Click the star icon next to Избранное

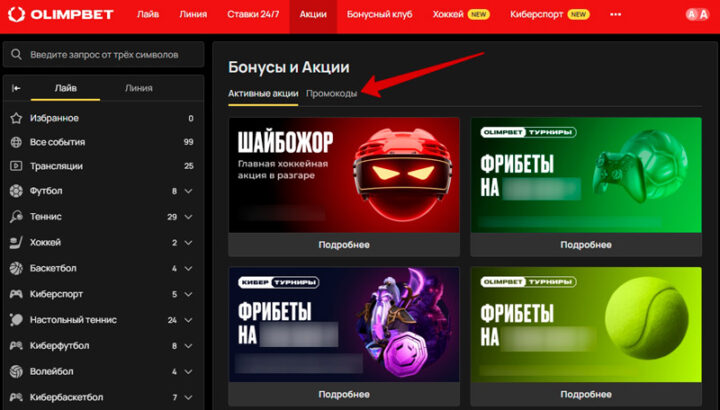coord(16,118)
